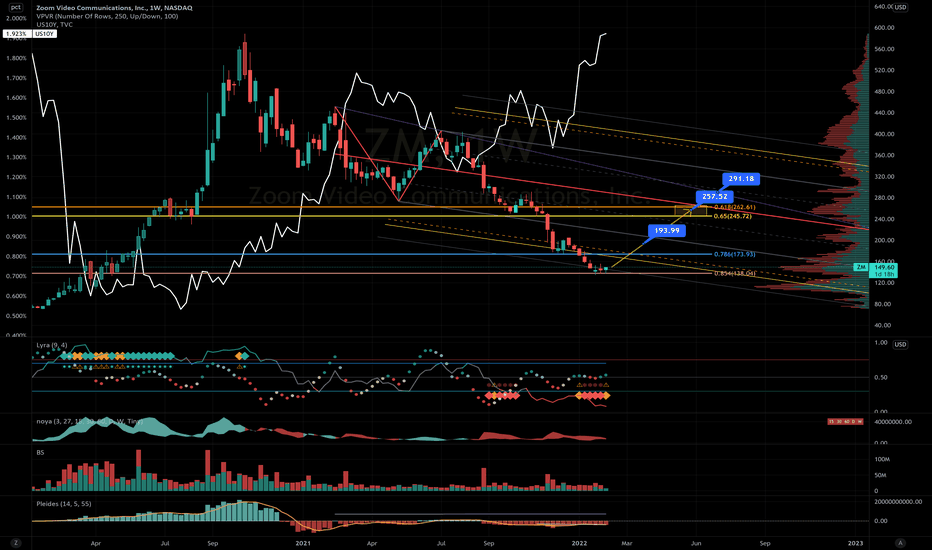Viewport: 932px width, 550px height.
Task: Click the Apr label nearest the Z button
Action: pos(96,543)
